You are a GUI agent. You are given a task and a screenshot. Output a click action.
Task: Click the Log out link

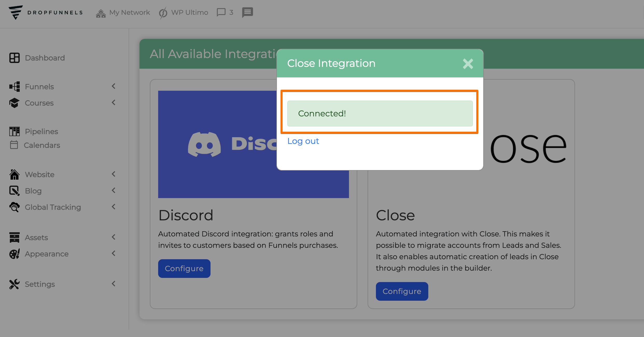point(303,141)
